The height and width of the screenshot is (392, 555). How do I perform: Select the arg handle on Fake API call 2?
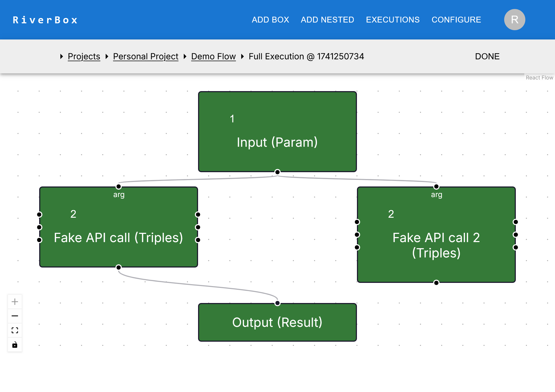coord(436,186)
